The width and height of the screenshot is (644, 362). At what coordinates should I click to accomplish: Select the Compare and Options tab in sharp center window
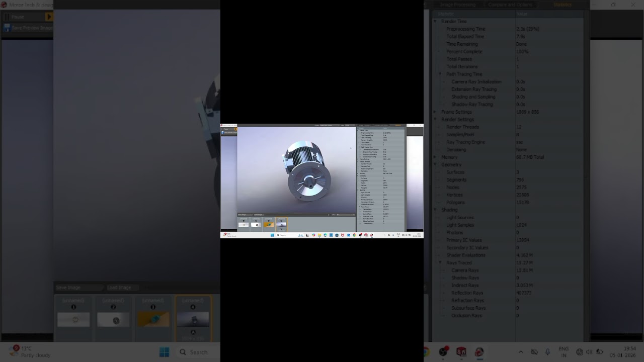381,125
